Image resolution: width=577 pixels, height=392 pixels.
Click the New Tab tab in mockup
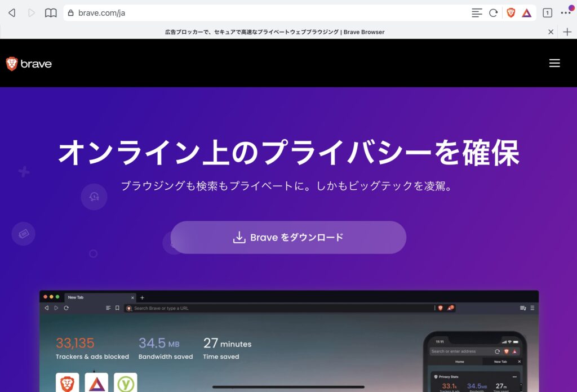100,297
